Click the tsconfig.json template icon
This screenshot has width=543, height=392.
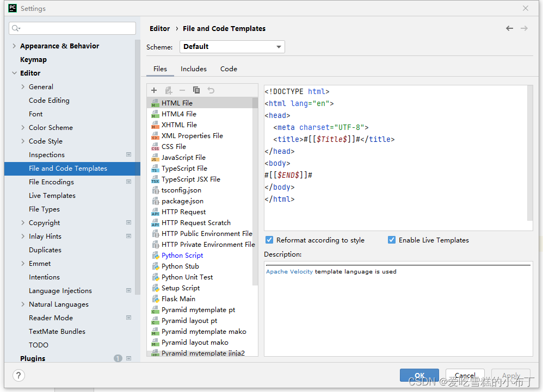coord(156,190)
